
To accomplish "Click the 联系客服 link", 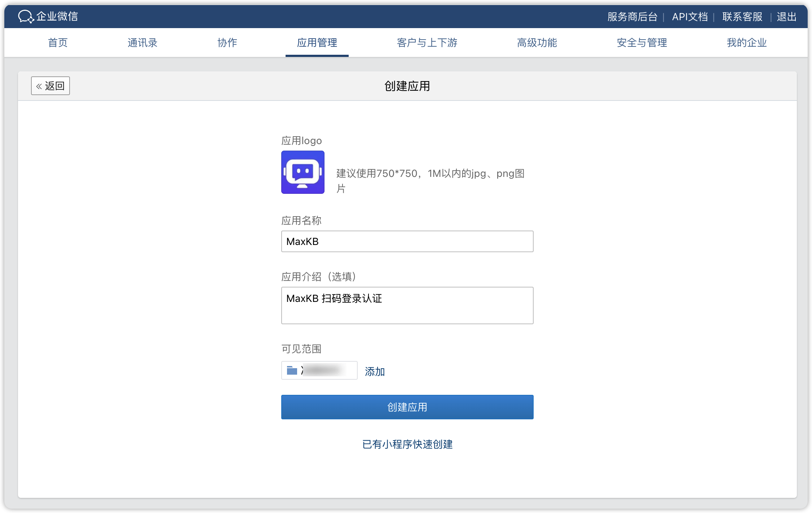I will pos(742,17).
